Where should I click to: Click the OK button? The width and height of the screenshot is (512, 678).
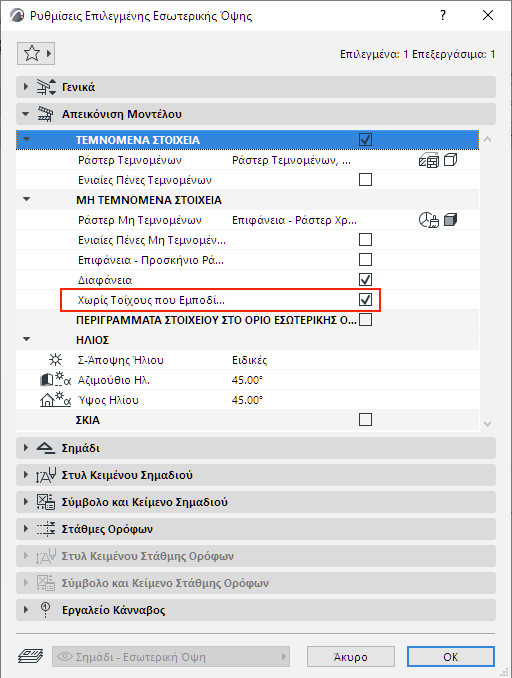[x=451, y=657]
